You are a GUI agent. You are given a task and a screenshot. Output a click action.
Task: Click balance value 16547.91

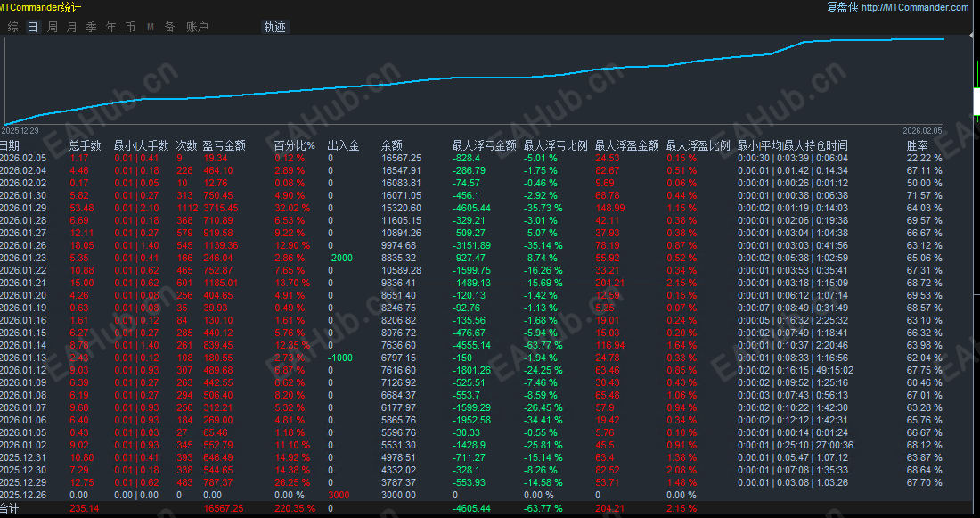pos(401,171)
